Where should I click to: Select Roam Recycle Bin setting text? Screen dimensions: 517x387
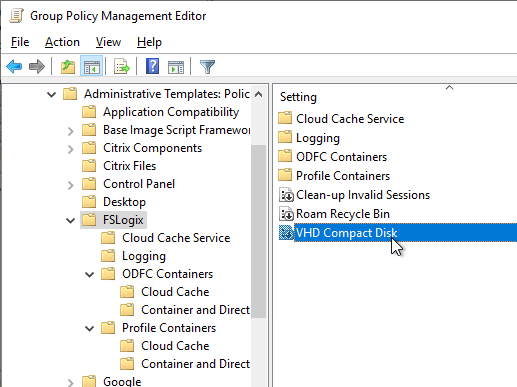pyautogui.click(x=343, y=214)
